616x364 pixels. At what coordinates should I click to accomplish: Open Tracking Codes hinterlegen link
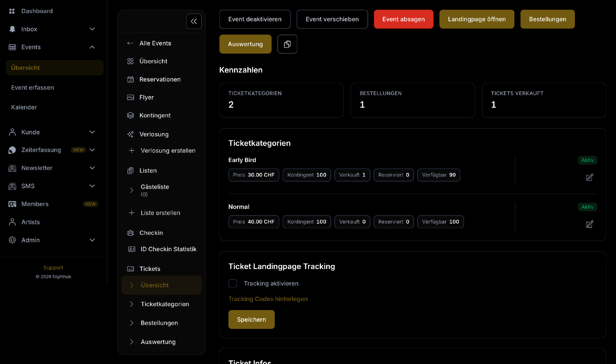(268, 299)
